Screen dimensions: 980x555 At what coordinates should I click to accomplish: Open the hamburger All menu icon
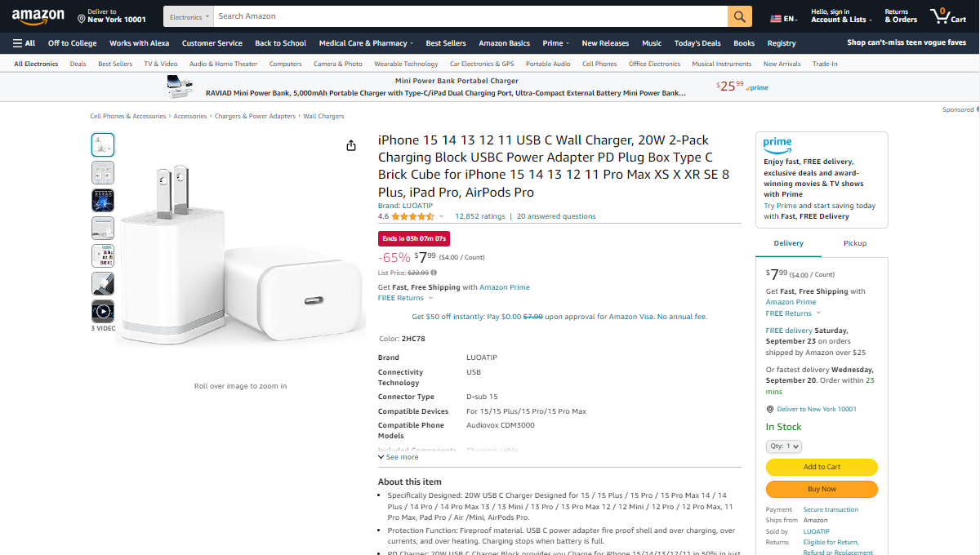pyautogui.click(x=18, y=43)
